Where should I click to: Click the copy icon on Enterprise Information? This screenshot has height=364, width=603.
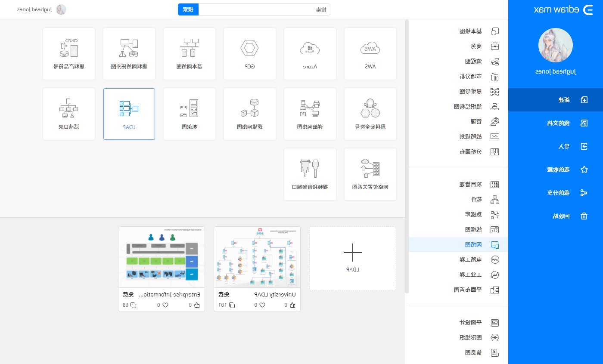[133, 305]
